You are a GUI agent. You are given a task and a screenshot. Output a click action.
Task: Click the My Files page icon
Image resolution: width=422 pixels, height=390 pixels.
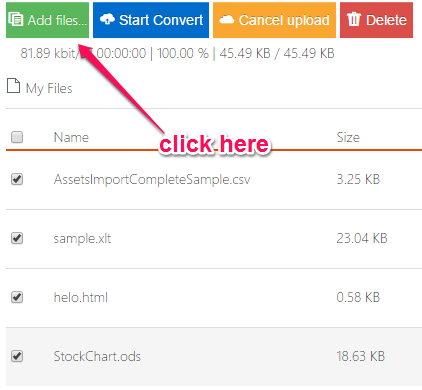[x=14, y=86]
